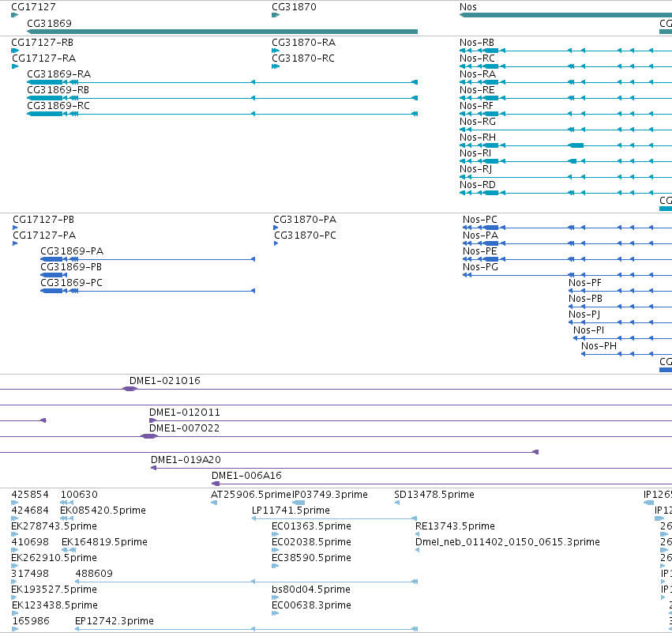Open the EP12742.3prime EST
This screenshot has width=672, height=633.
[114, 621]
